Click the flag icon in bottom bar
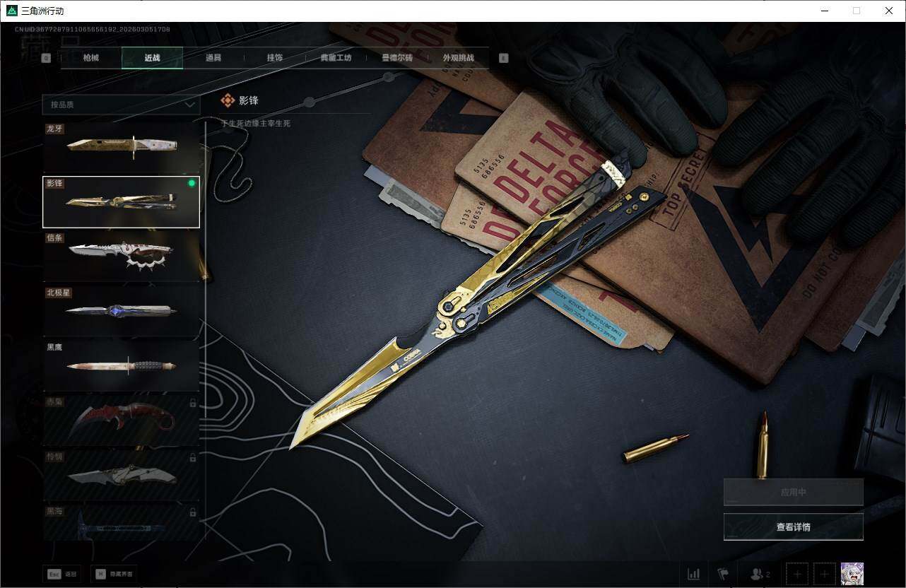The height and width of the screenshot is (588, 906). pos(723,574)
